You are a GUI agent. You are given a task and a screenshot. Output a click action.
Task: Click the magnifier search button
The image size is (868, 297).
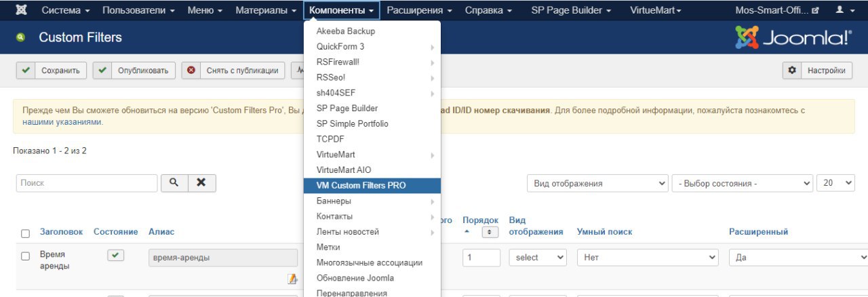tap(174, 183)
